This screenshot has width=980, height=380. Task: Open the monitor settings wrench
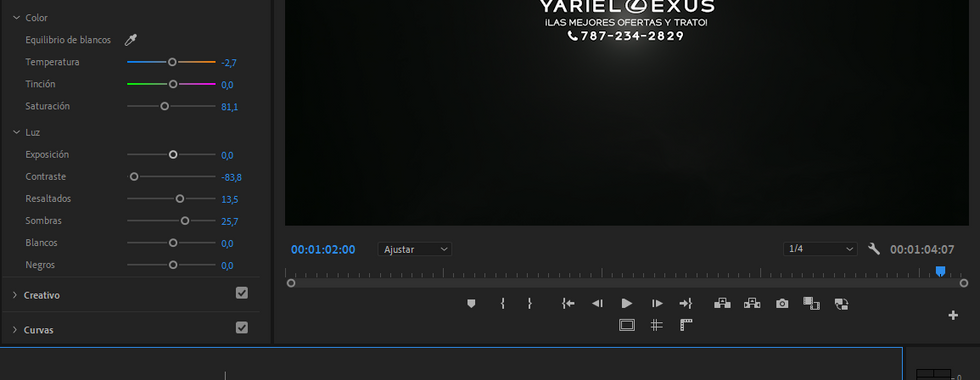(x=874, y=249)
